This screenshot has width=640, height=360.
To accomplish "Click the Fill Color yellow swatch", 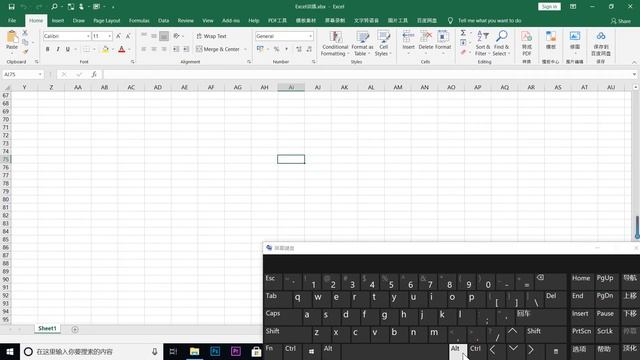I will click(105, 49).
